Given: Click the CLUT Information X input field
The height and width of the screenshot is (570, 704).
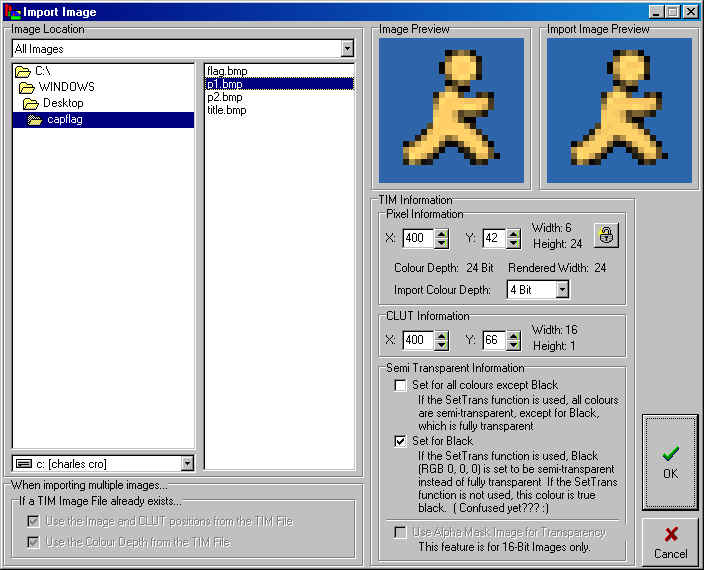Looking at the screenshot, I should point(418,340).
